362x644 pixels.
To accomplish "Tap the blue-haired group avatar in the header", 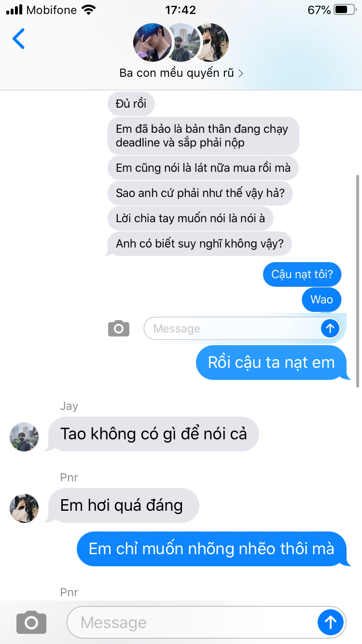I will (x=152, y=42).
